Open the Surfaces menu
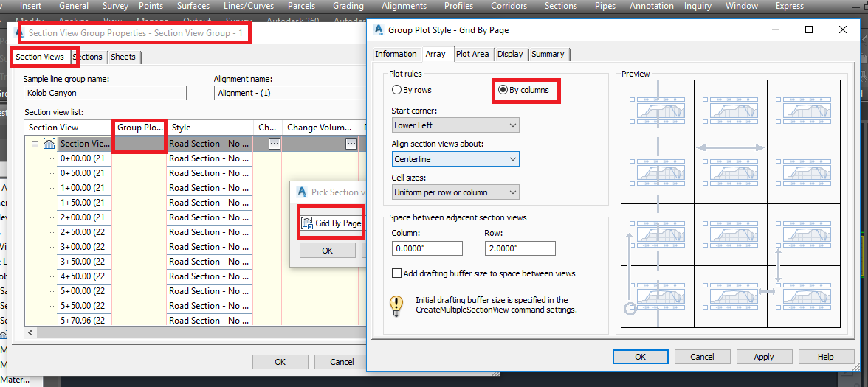Screen dimensions: 868x387 point(193,6)
